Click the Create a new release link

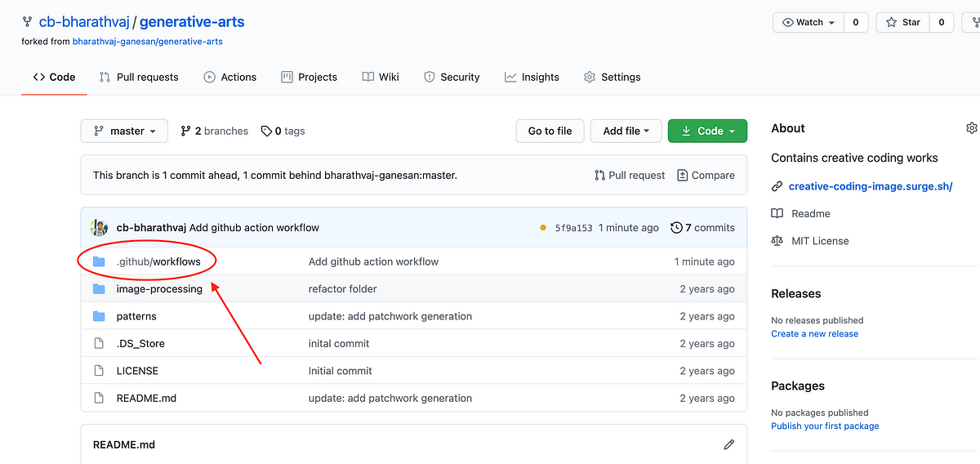[x=814, y=333]
